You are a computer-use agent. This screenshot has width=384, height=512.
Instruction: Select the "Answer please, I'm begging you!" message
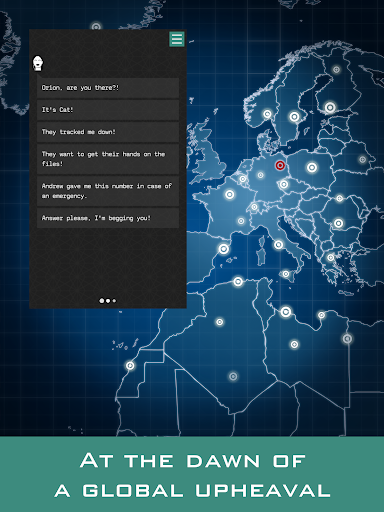[x=108, y=218]
